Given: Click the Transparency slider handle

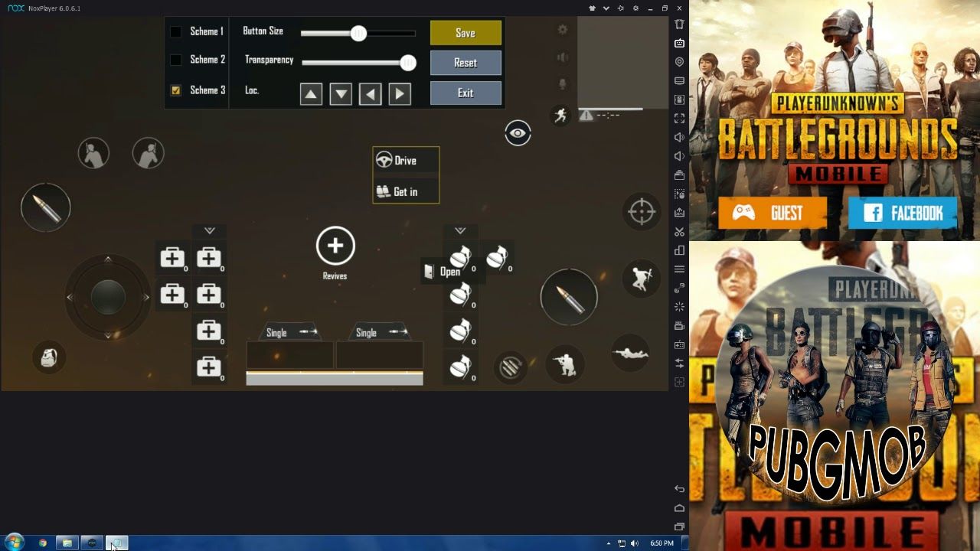Looking at the screenshot, I should click(408, 63).
